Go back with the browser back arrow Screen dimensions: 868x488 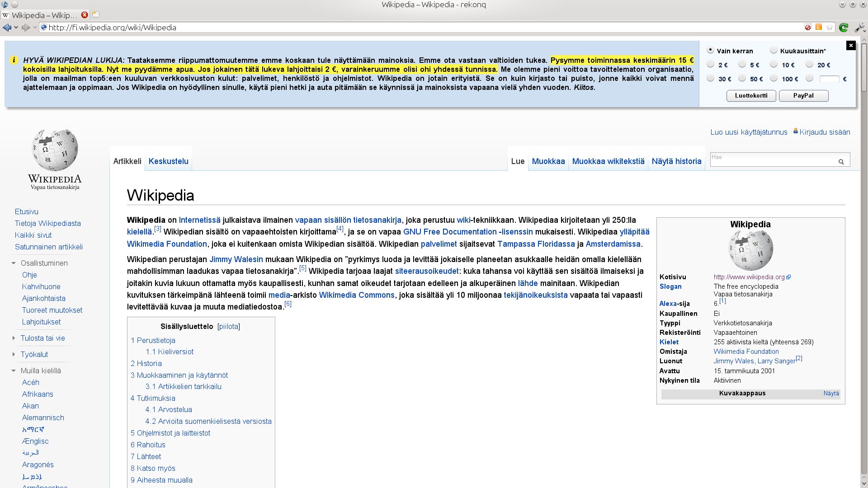[7, 28]
